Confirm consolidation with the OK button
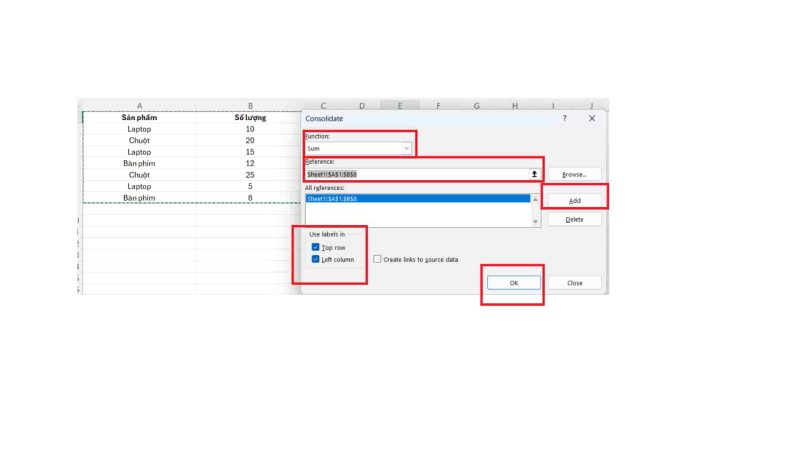The height and width of the screenshot is (450, 800). (x=514, y=283)
